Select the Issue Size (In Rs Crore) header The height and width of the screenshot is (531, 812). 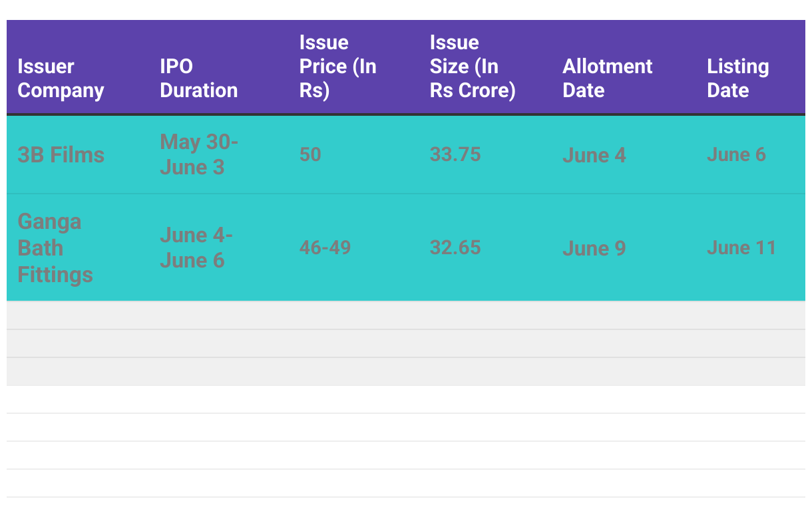pos(473,67)
